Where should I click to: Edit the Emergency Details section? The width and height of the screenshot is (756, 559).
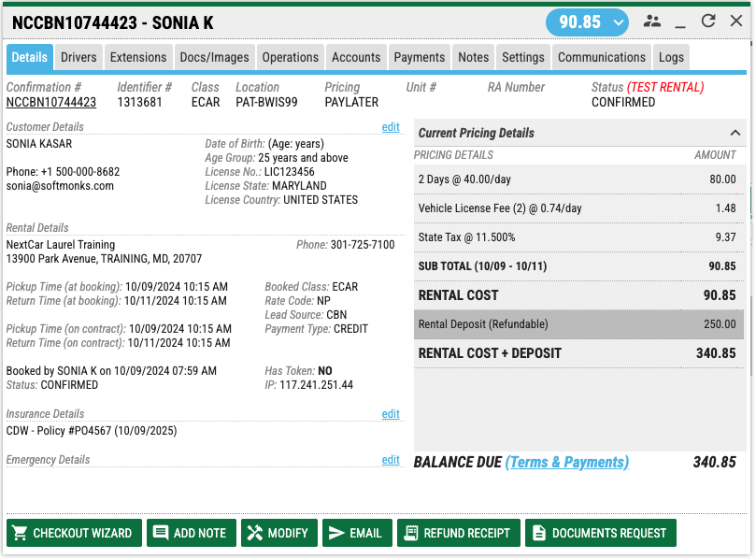coord(391,460)
